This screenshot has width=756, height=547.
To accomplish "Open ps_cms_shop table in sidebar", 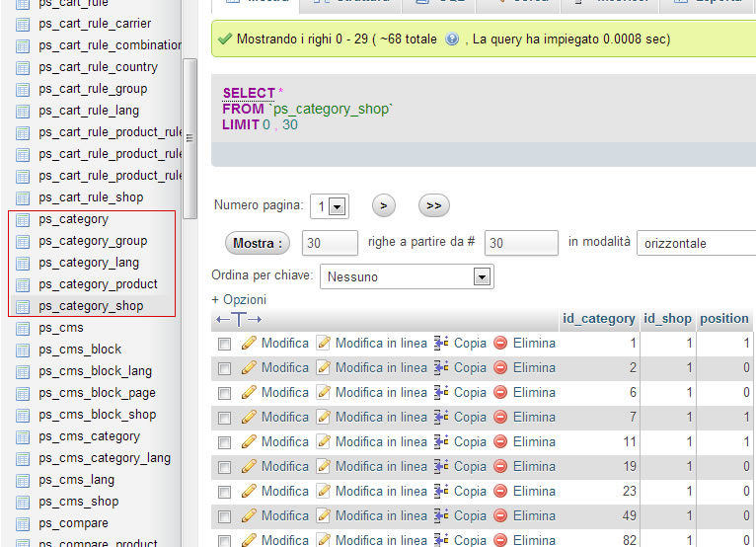I will [79, 502].
